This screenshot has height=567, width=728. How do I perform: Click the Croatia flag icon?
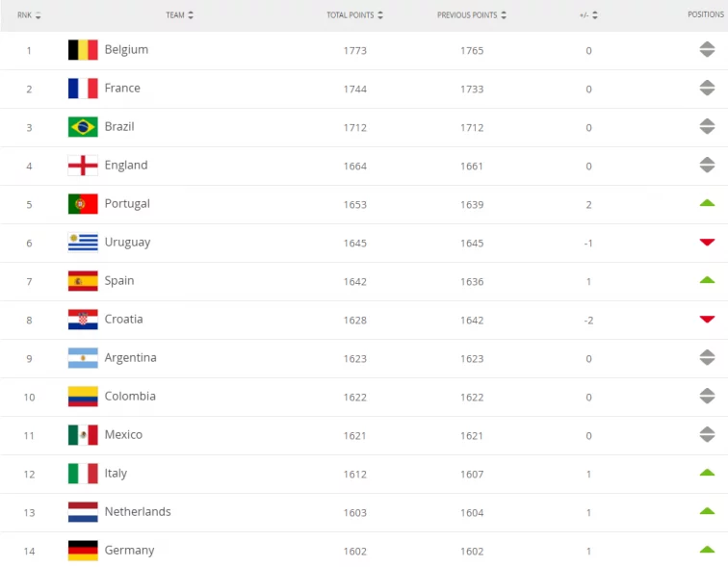pos(83,320)
